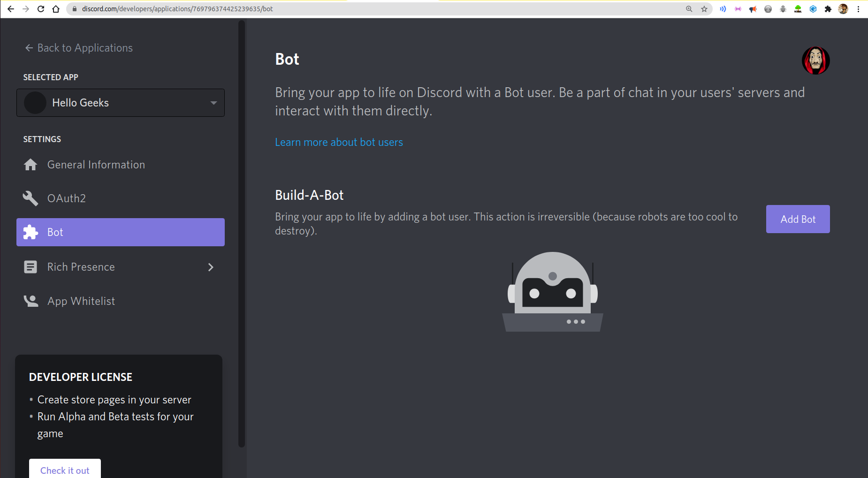Go to the browser home icon

click(x=56, y=9)
